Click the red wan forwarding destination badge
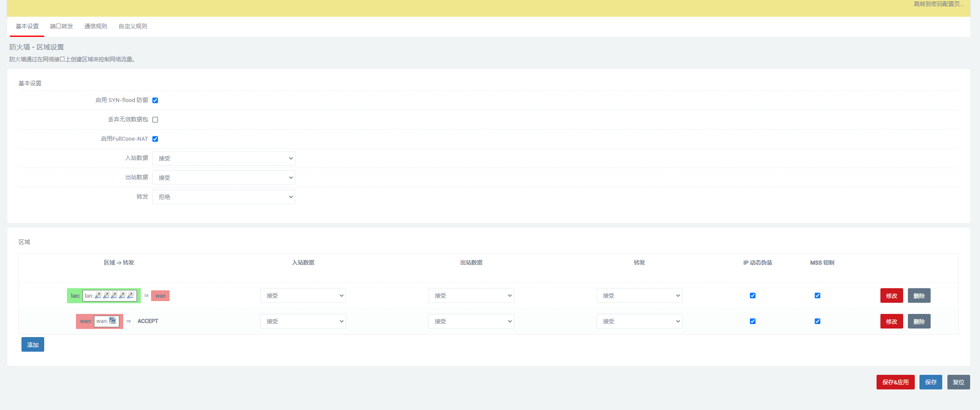 tap(160, 295)
